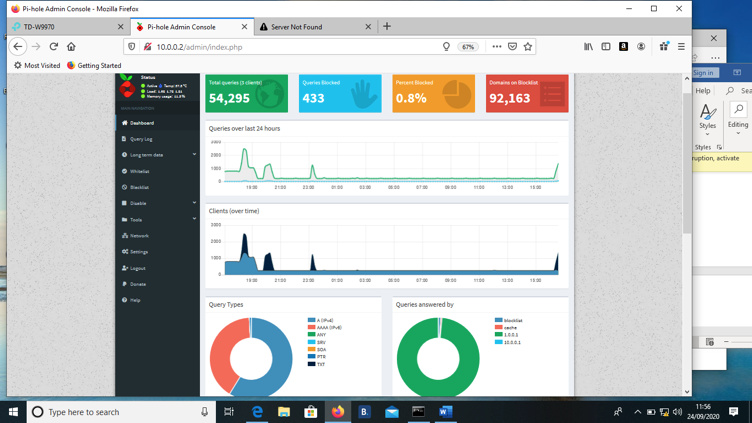Image resolution: width=752 pixels, height=423 pixels.
Task: Toggle A (IPv4) legend in Query Types
Action: (x=325, y=321)
